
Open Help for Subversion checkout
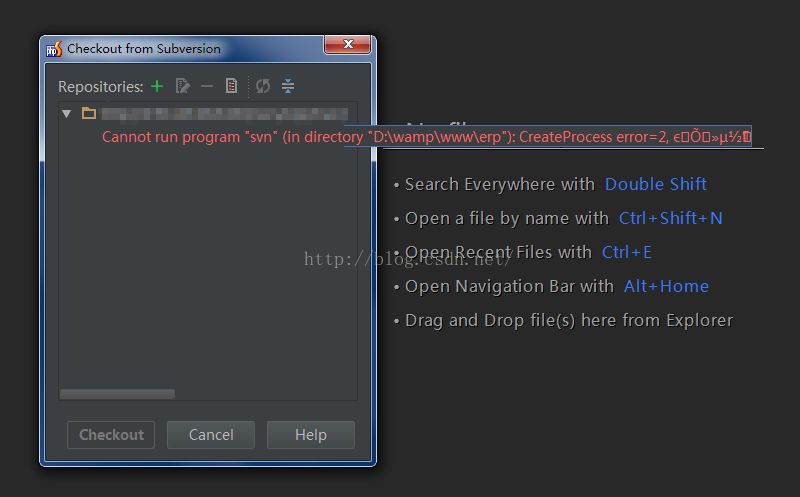[311, 435]
